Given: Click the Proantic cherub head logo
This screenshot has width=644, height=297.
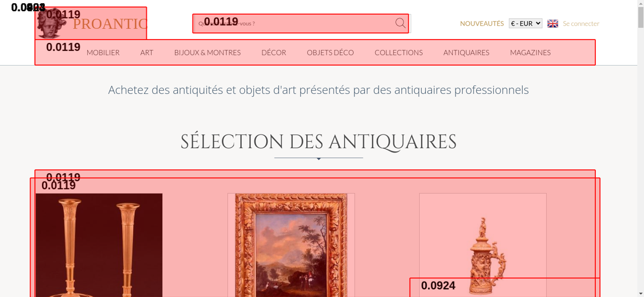Looking at the screenshot, I should coord(51,23).
